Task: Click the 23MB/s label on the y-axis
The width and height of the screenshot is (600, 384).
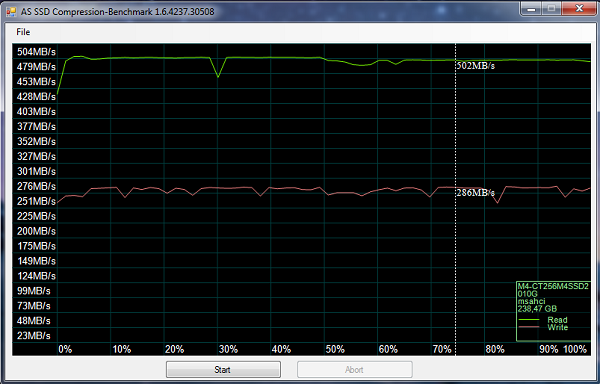Action: 34,336
